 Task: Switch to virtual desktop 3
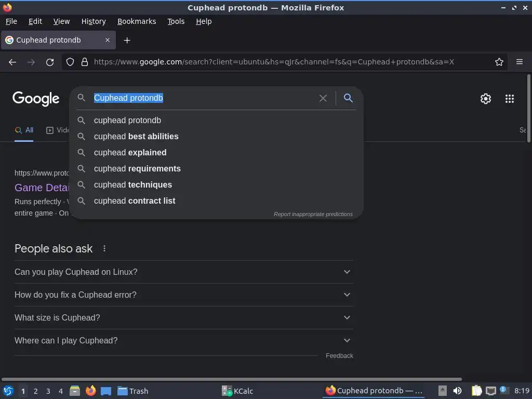point(48,391)
